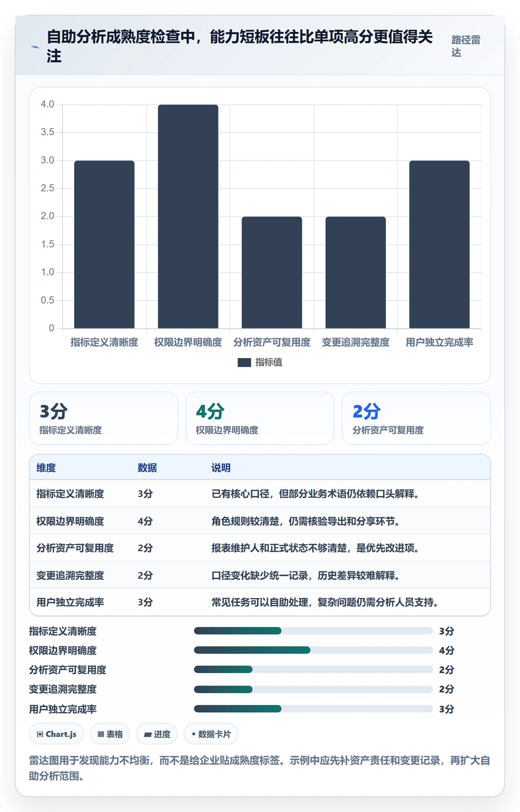Click the 指标值 legend label

click(x=269, y=362)
